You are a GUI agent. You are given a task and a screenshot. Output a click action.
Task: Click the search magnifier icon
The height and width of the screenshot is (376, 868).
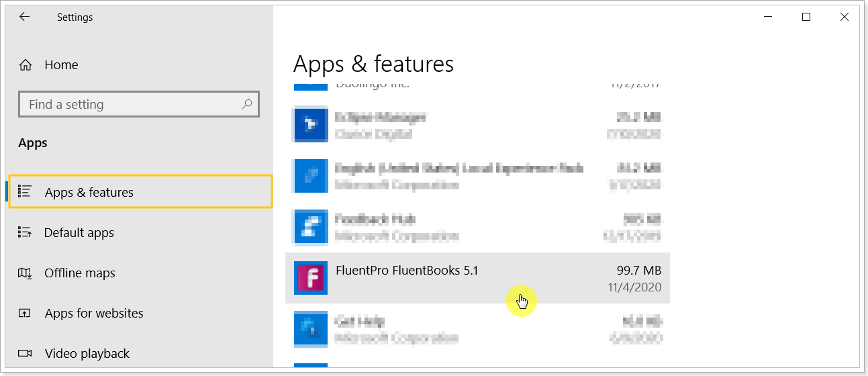point(246,104)
